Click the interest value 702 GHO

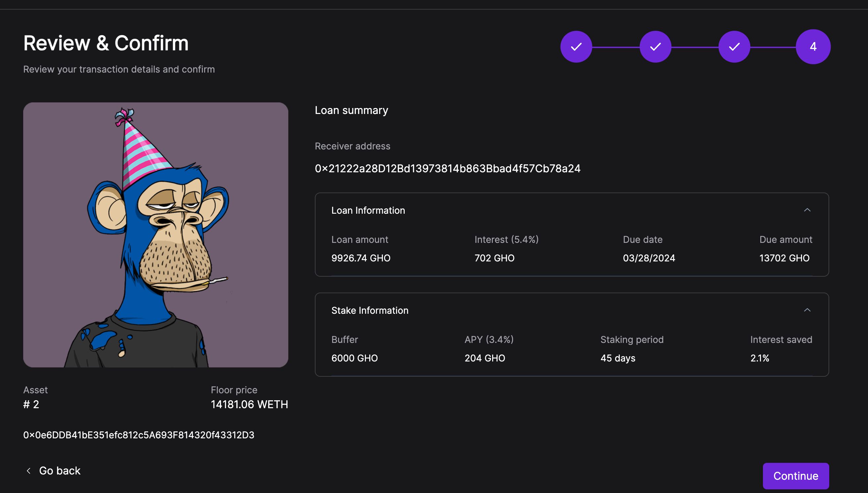(x=494, y=258)
